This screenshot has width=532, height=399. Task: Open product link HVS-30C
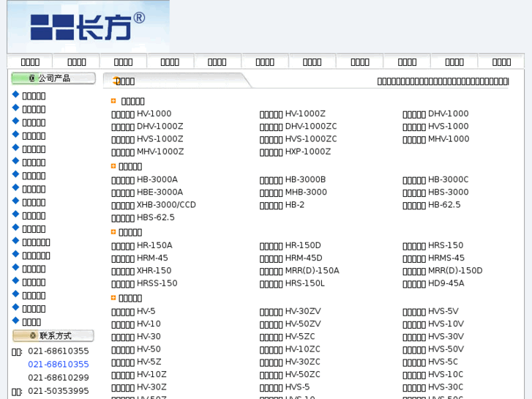[433, 387]
